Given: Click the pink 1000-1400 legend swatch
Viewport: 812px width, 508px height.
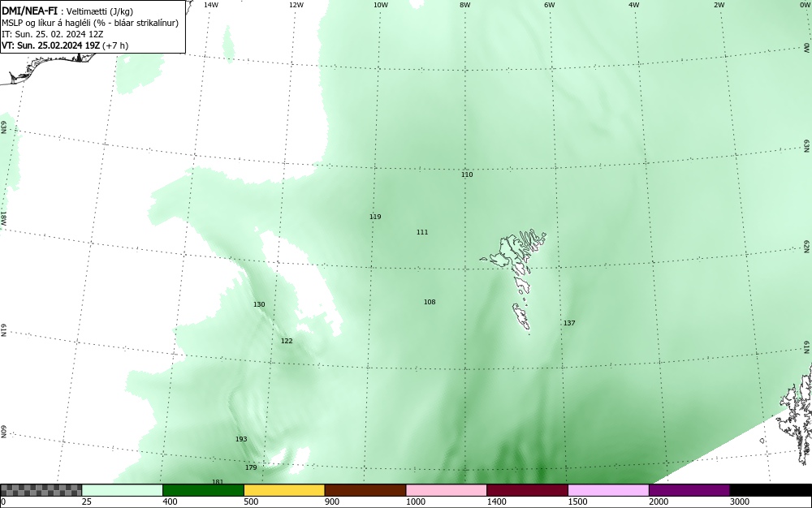Looking at the screenshot, I should [x=447, y=490].
